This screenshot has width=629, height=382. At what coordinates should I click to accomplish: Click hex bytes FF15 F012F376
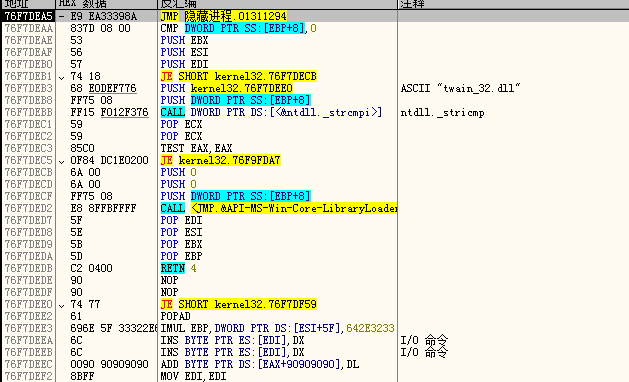(109, 112)
